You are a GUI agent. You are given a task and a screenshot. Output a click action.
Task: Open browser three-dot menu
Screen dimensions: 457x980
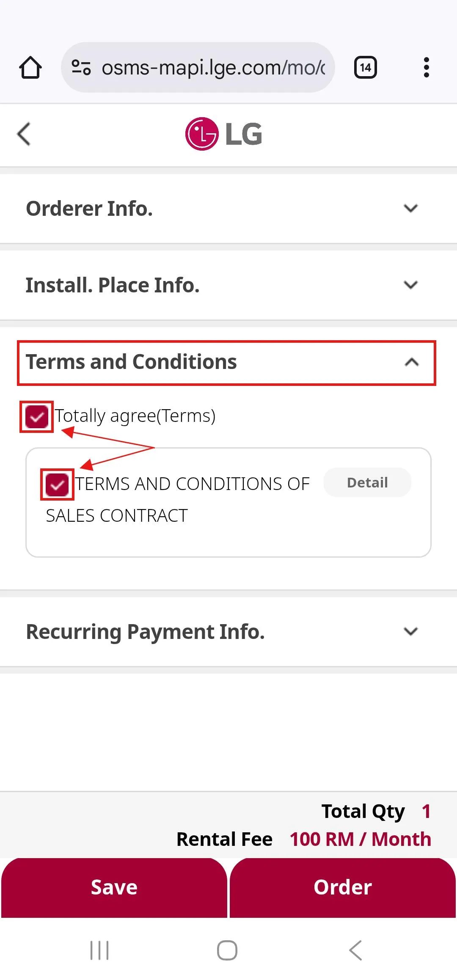click(x=426, y=68)
